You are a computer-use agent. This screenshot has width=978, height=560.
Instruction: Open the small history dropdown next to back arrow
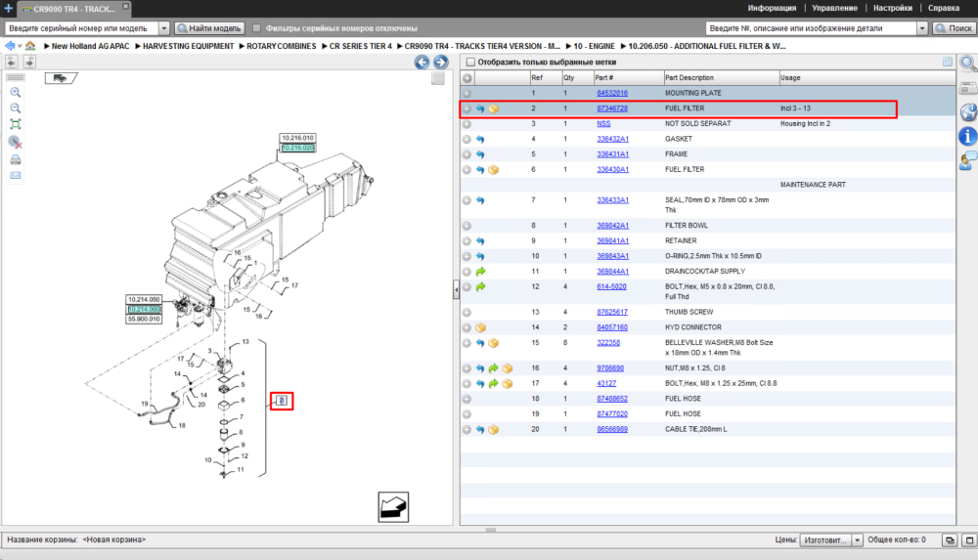[20, 46]
